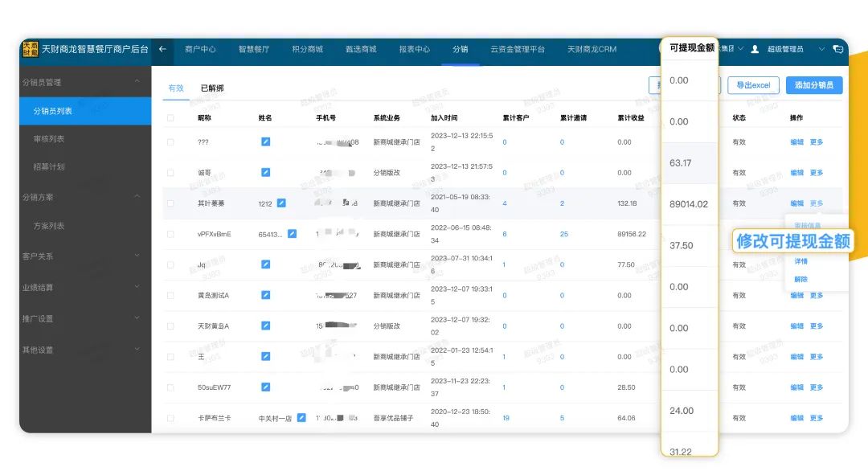Open 招募计划 in the sidebar
868x471 pixels.
[49, 166]
